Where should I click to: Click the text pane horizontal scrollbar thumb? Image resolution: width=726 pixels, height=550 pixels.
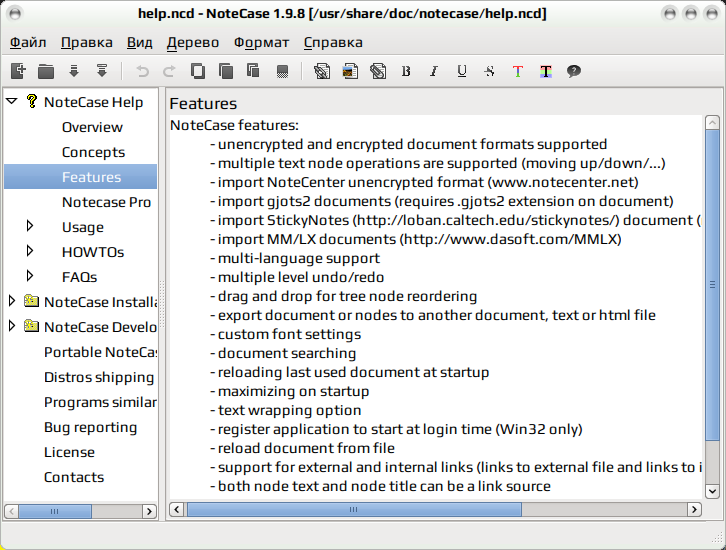pyautogui.click(x=354, y=509)
